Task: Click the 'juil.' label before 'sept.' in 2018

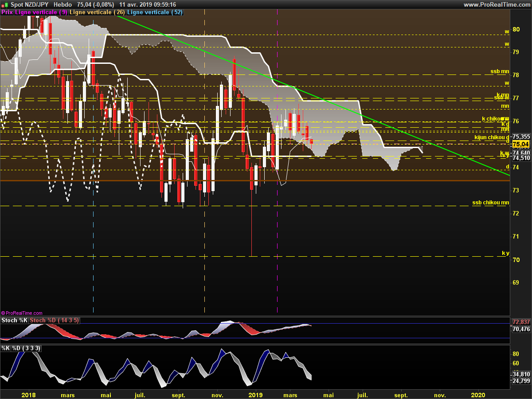Action: [x=140, y=394]
